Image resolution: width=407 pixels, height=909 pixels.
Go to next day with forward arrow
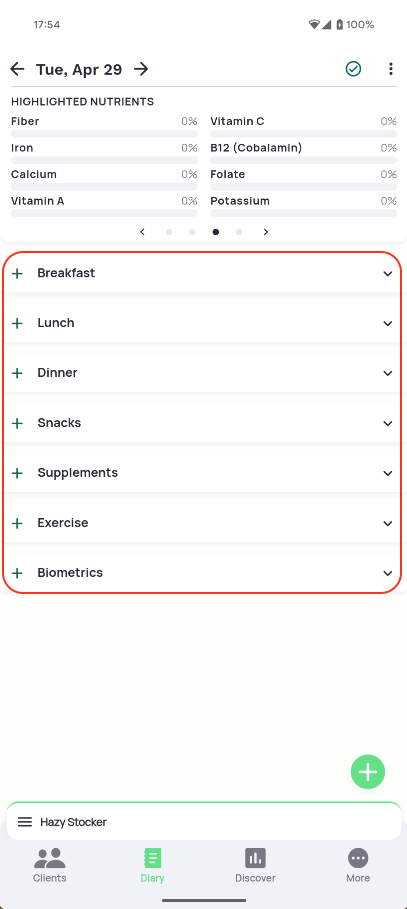click(141, 70)
